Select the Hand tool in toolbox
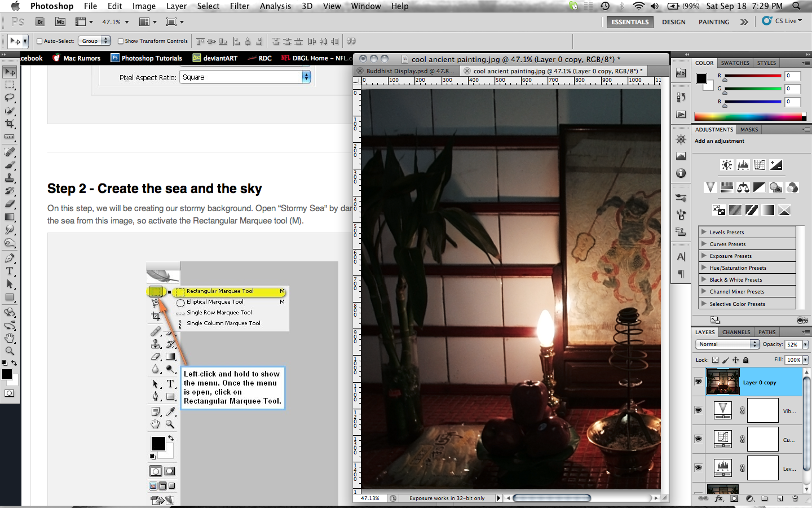This screenshot has height=508, width=812. [10, 338]
